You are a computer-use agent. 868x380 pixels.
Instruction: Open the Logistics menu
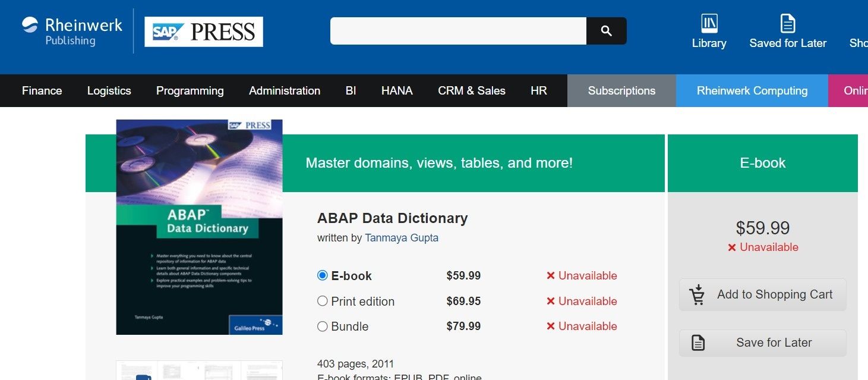(109, 91)
